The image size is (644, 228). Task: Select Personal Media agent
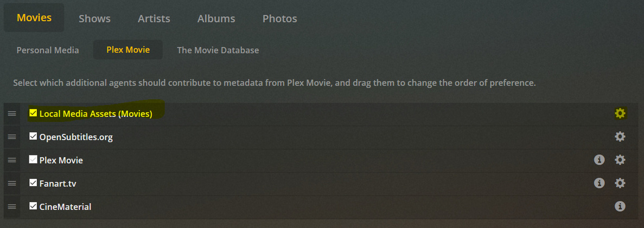[x=48, y=50]
